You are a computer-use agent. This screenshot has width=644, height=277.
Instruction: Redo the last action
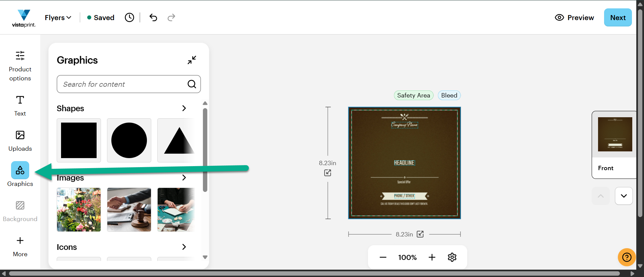click(171, 17)
